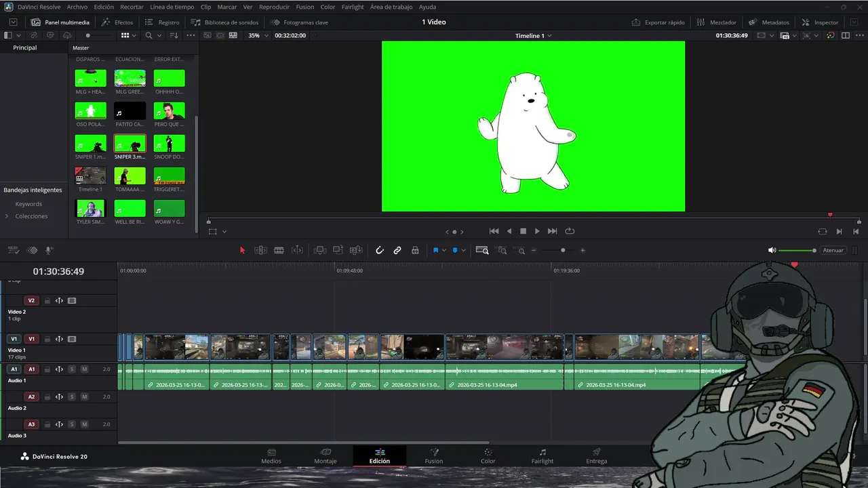Open the Archivo menu
This screenshot has width=868, height=488.
tap(77, 7)
